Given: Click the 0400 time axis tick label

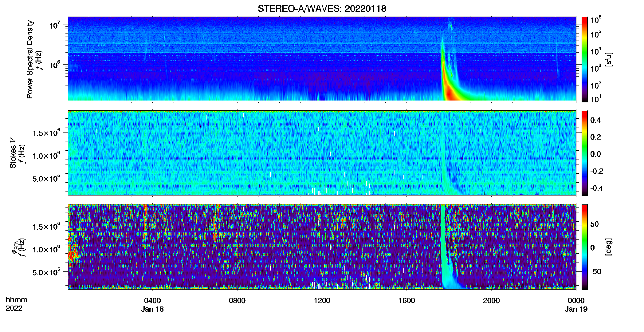Looking at the screenshot, I should [x=152, y=300].
